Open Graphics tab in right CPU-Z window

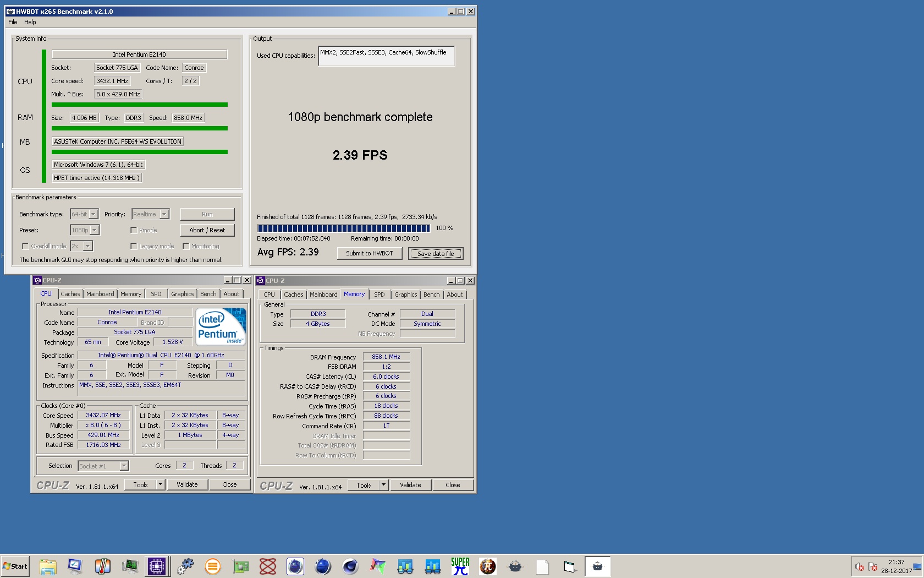406,295
